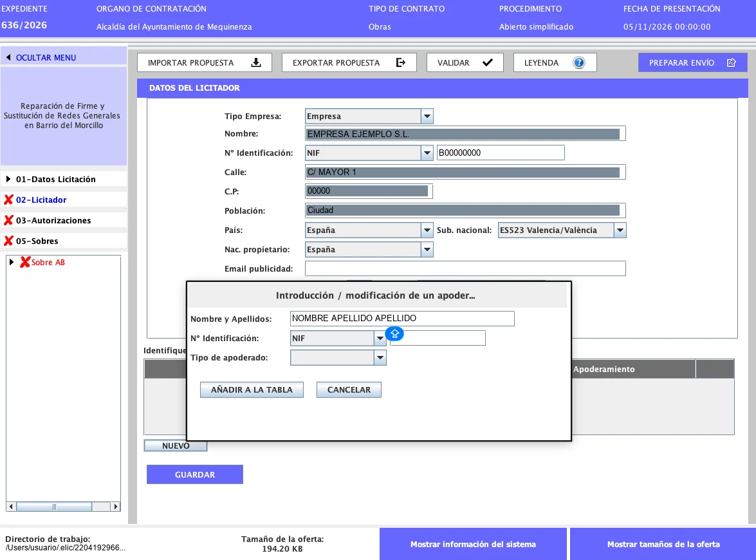Screen dimensions: 756x560
Task: Click the red X icon beside Sobre AB
Action: 25,262
